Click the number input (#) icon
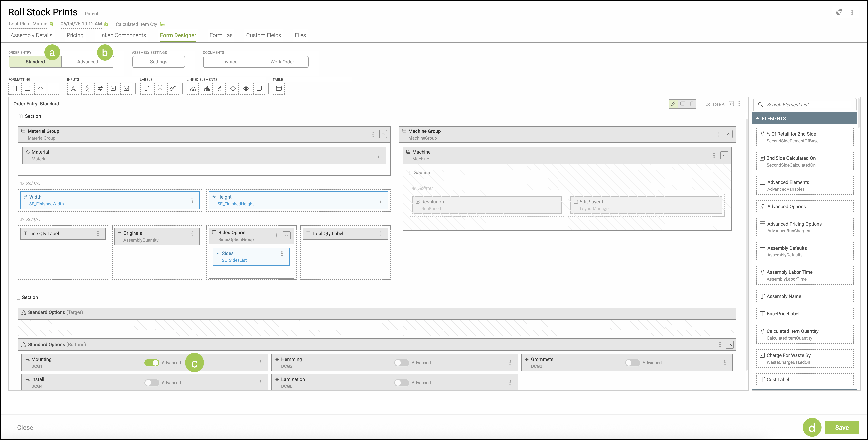Viewport: 868px width, 440px height. pyautogui.click(x=100, y=89)
